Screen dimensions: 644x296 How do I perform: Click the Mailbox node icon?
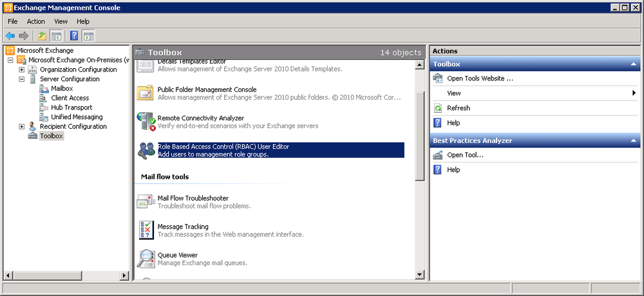pyautogui.click(x=44, y=88)
